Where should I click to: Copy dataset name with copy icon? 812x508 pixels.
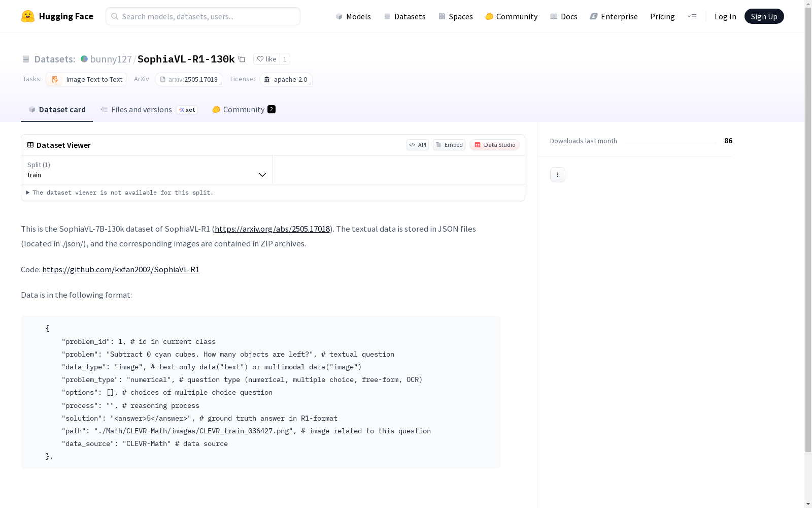[242, 59]
